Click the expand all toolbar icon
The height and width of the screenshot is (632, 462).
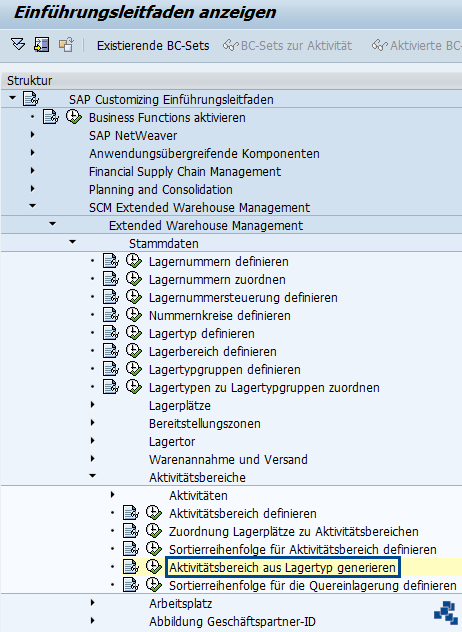tap(18, 44)
